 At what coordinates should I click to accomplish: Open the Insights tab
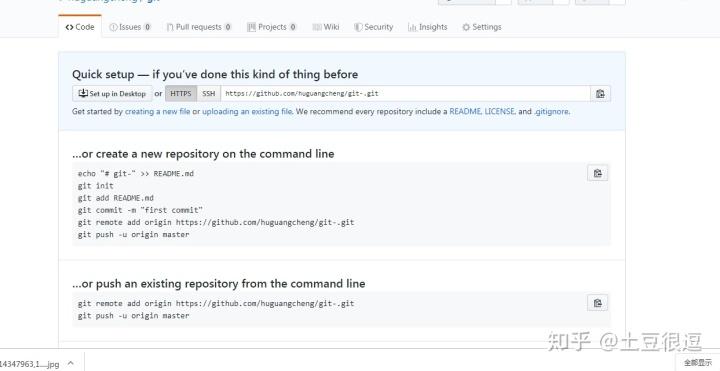[x=428, y=27]
